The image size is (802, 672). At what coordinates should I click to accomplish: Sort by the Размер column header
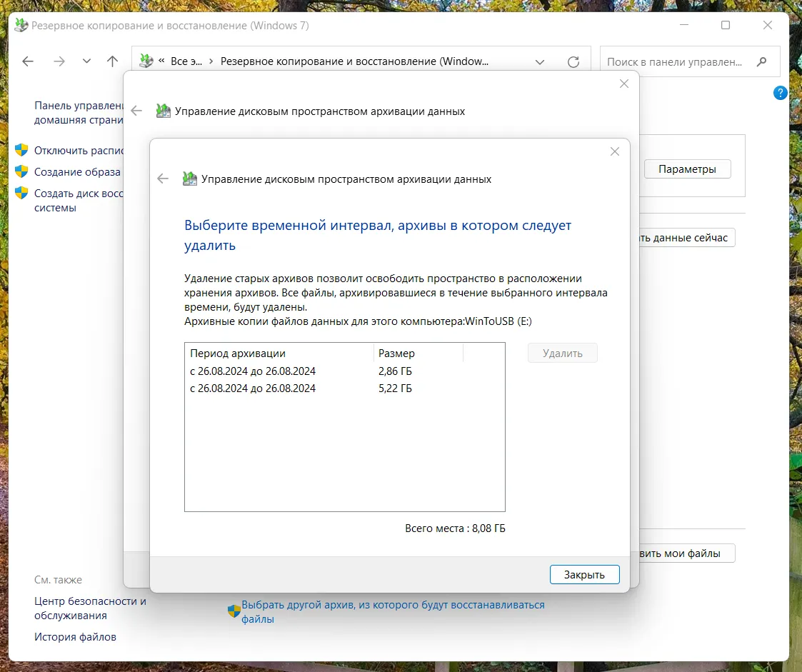pyautogui.click(x=418, y=353)
